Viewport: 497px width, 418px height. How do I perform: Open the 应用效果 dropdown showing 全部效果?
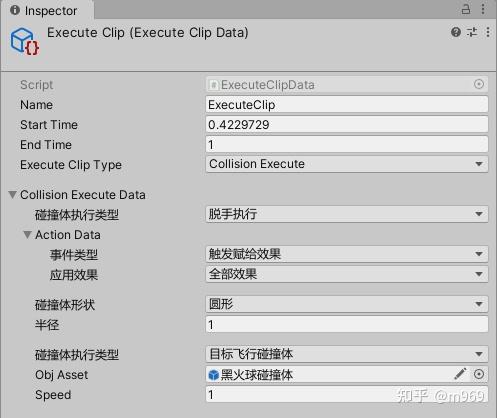tap(347, 274)
